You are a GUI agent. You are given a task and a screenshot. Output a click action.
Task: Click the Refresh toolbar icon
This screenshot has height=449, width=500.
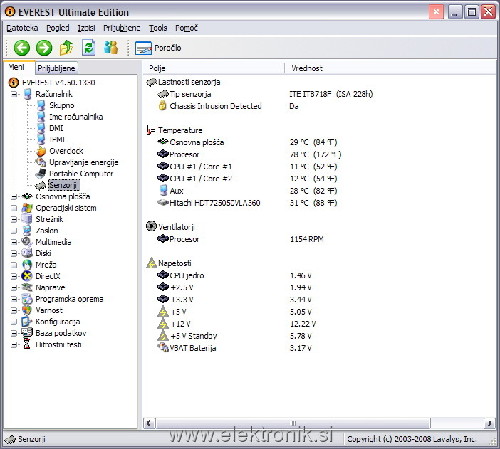pos(89,48)
